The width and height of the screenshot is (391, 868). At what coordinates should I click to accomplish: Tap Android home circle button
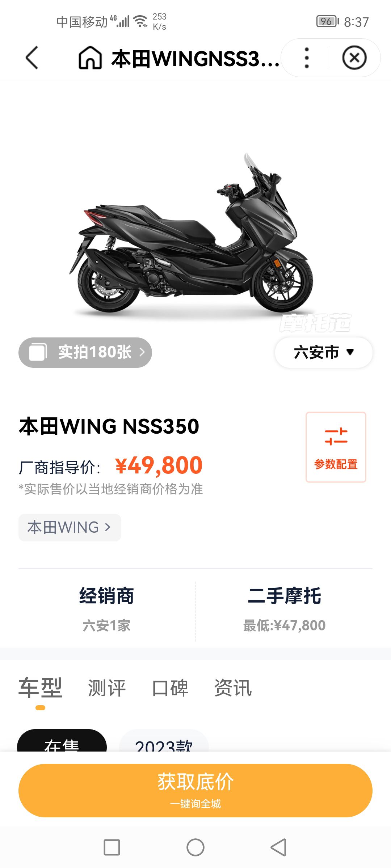[195, 847]
